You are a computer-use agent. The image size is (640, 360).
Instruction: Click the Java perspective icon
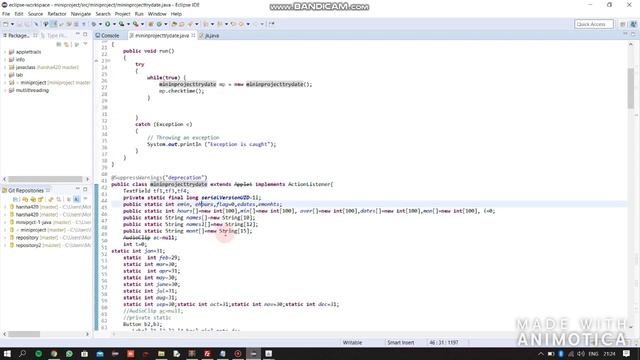[633, 24]
